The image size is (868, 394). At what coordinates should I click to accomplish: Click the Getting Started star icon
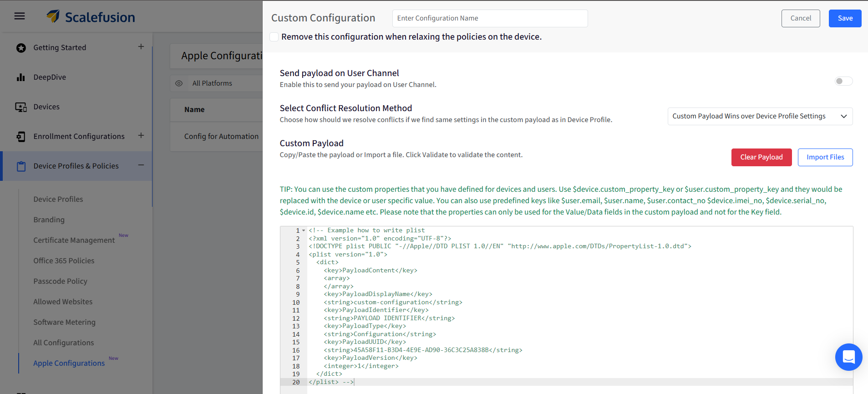click(x=21, y=48)
